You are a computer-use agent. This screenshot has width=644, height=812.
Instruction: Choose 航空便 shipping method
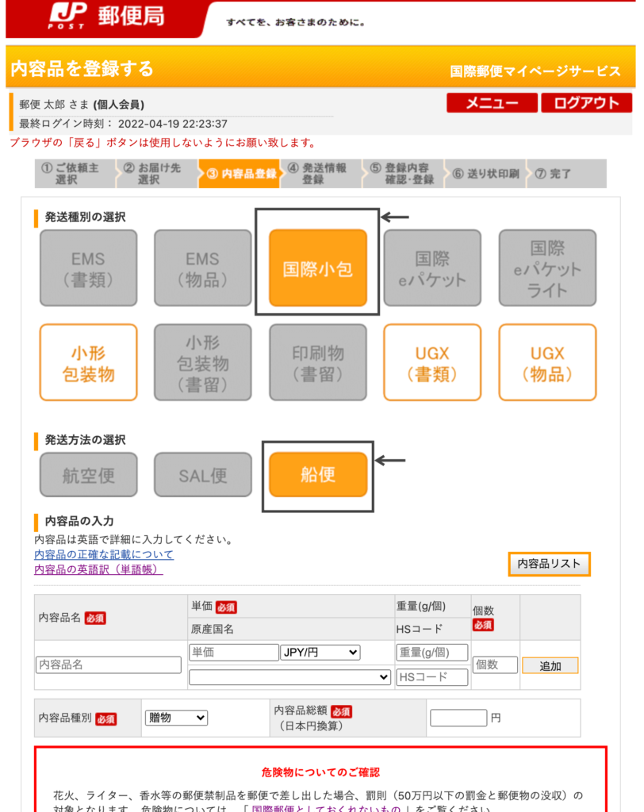click(x=89, y=475)
